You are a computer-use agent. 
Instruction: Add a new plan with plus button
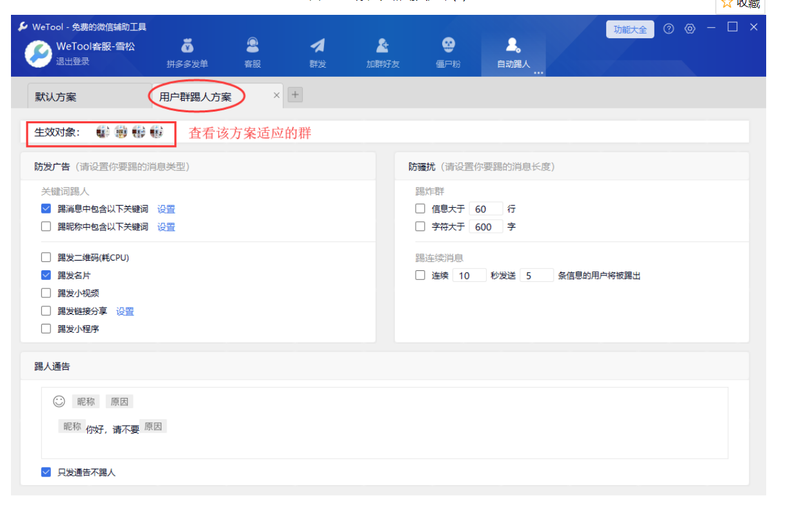click(x=295, y=95)
